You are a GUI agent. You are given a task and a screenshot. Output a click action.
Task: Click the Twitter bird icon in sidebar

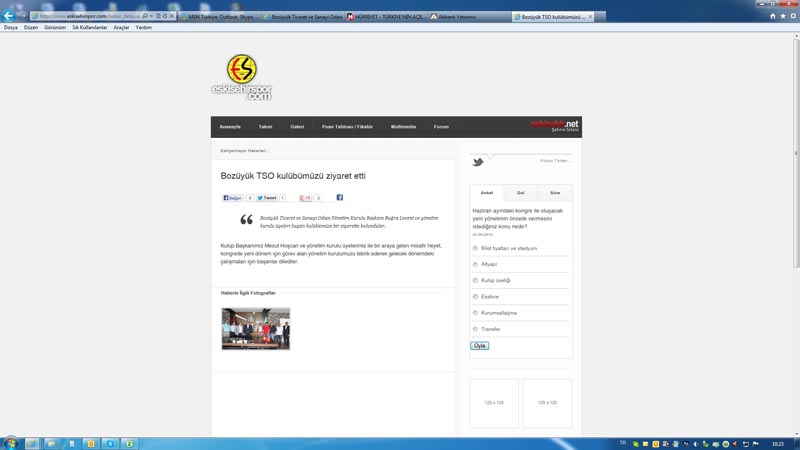pyautogui.click(x=478, y=162)
